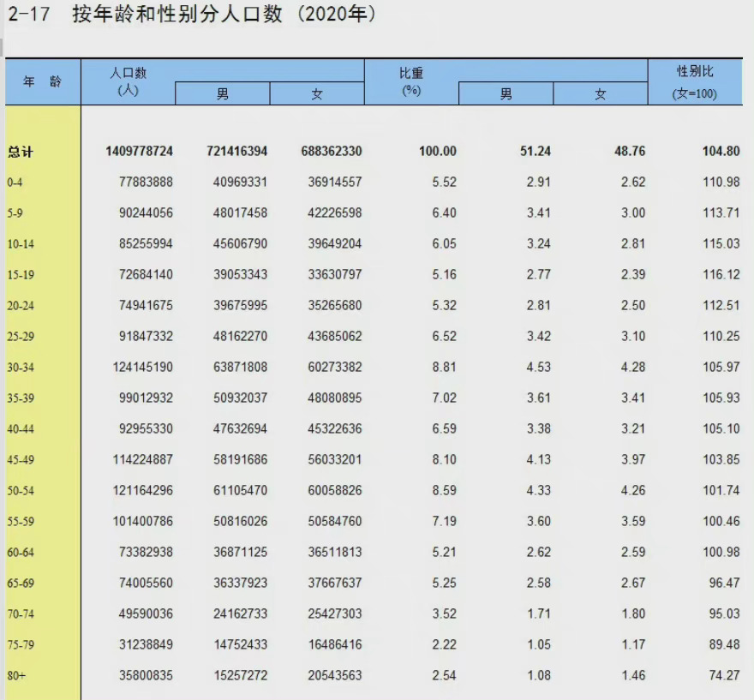The height and width of the screenshot is (700, 754).
Task: Select sex ratio cell 113.71
Action: (x=721, y=213)
